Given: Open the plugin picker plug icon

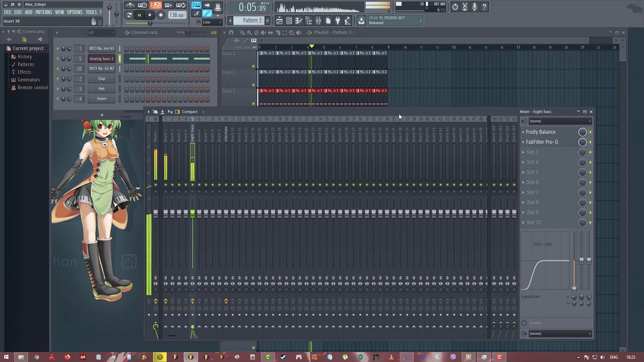Looking at the screenshot, I should pos(338,21).
